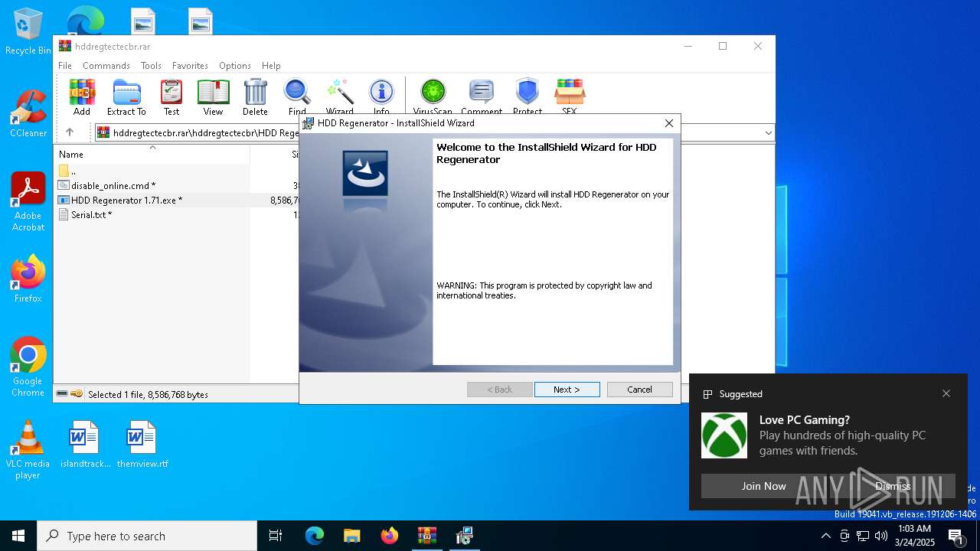Viewport: 980px width, 551px height.
Task: Open the Find magnifier tool
Action: tap(297, 97)
